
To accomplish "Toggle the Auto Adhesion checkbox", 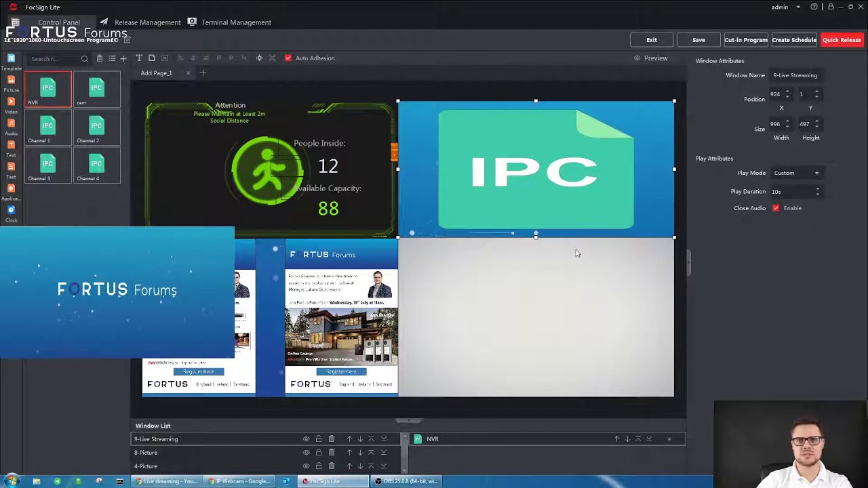I will point(288,58).
